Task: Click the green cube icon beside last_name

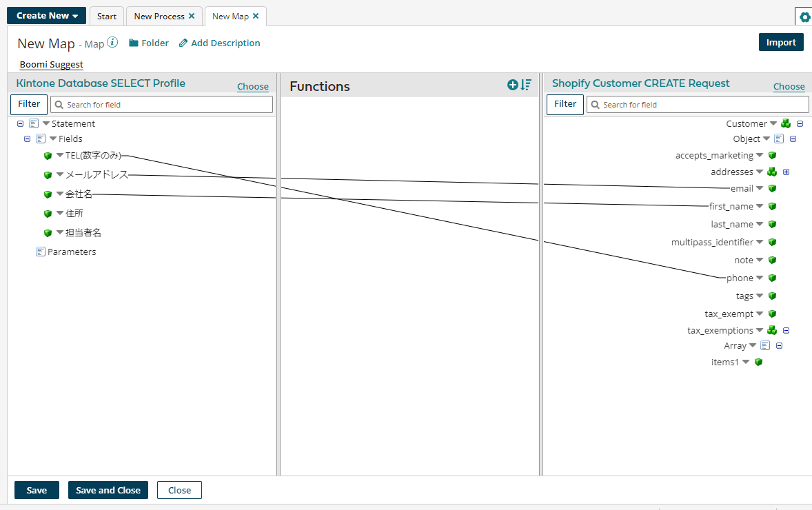Action: pyautogui.click(x=772, y=224)
